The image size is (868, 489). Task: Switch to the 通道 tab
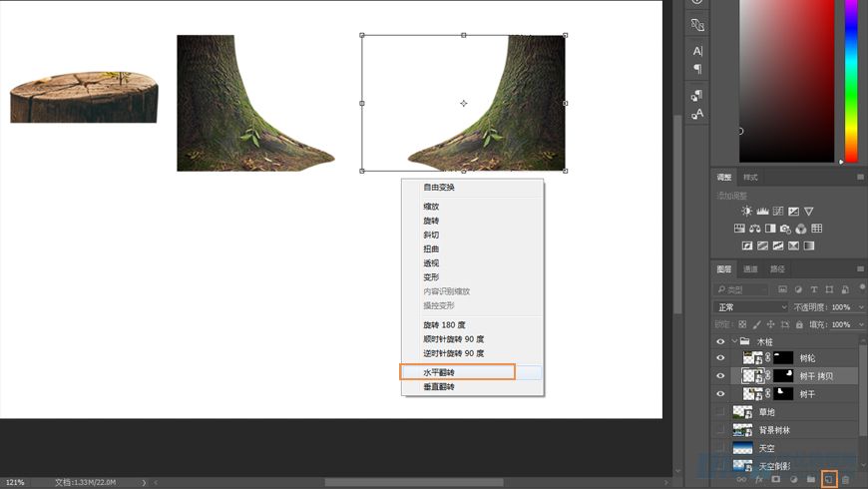(x=750, y=269)
